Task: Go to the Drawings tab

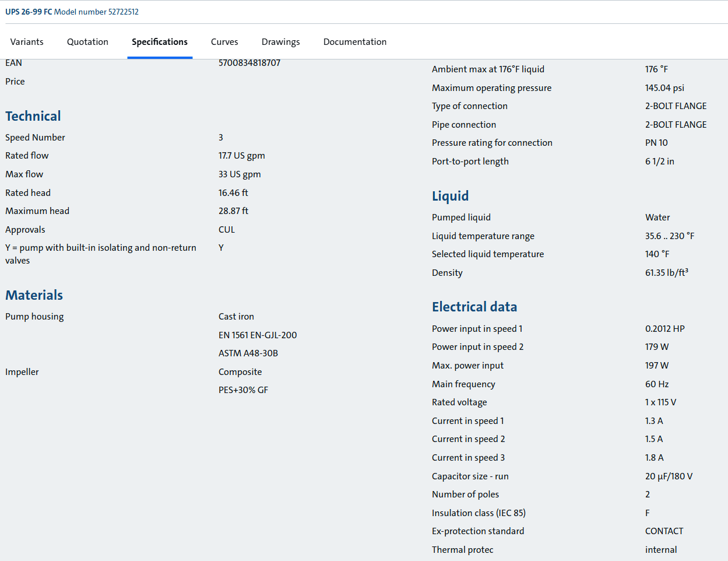Action: 281,42
